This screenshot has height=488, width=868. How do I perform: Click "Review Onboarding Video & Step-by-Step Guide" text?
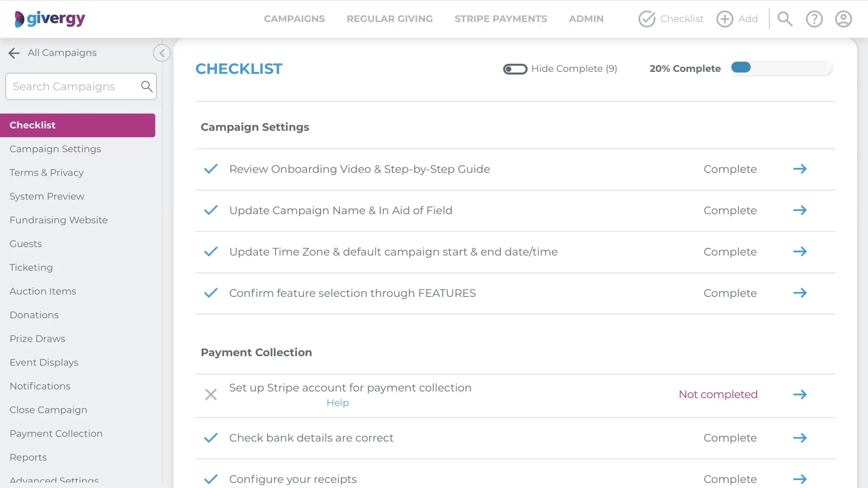359,169
